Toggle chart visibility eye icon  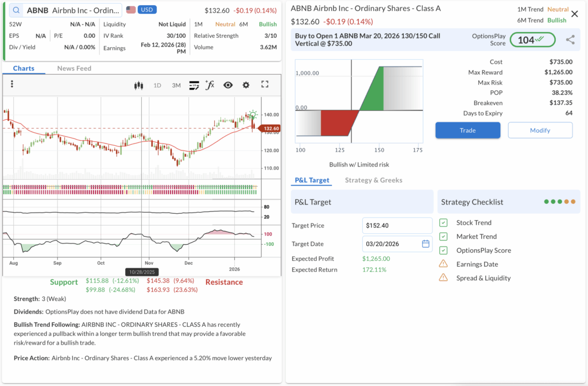click(228, 85)
